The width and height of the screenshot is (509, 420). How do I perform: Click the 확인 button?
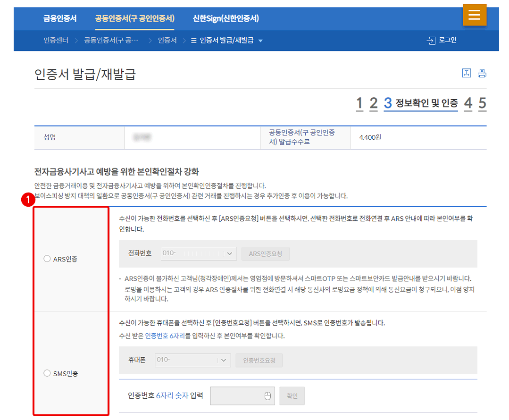coord(292,395)
